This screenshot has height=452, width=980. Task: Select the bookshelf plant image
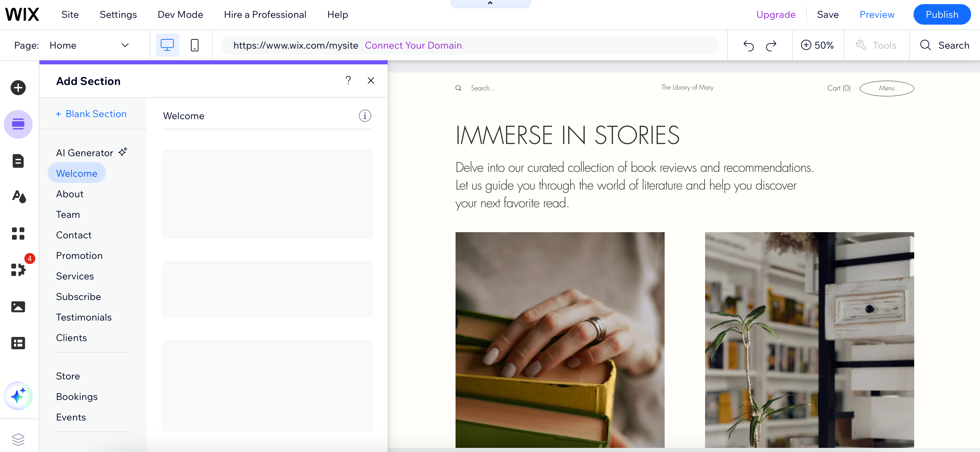pos(809,340)
